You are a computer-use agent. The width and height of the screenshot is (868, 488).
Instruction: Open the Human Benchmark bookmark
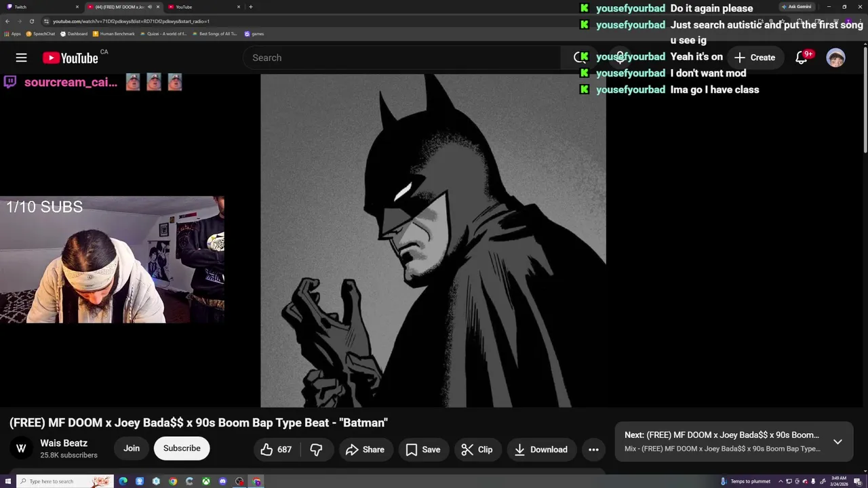click(114, 34)
